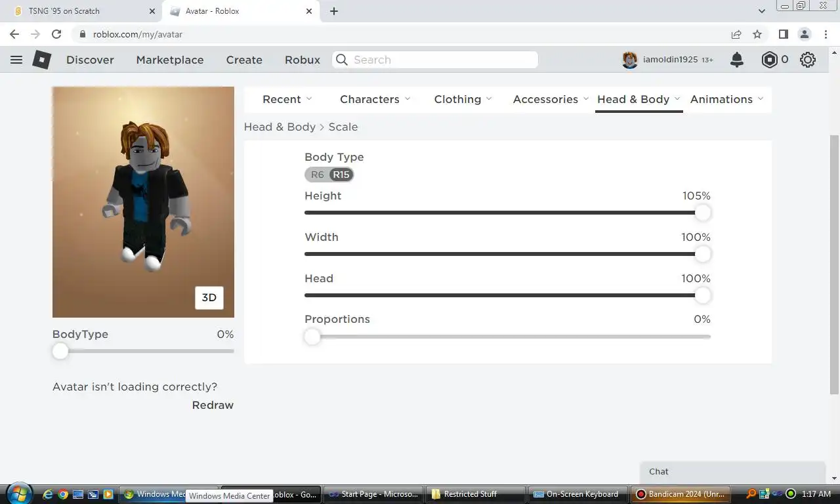Screen dimensions: 840x504
Task: Click the Head slider handle
Action: (x=703, y=295)
